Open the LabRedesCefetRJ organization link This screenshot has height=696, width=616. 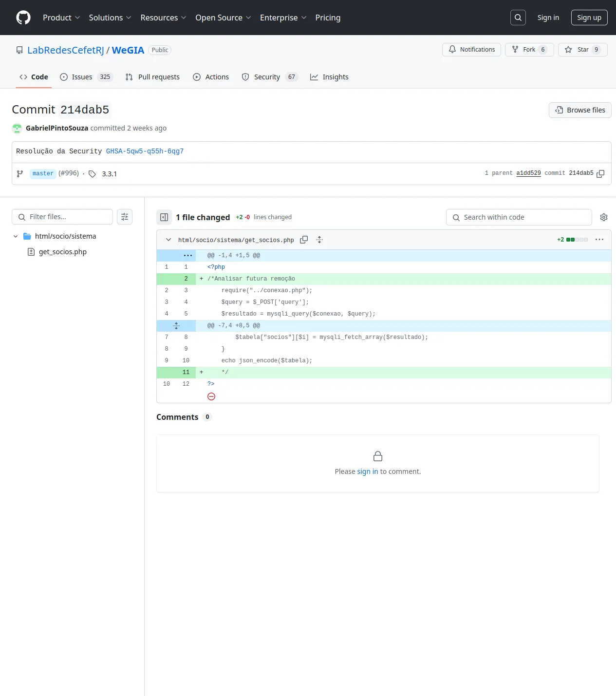pyautogui.click(x=66, y=50)
